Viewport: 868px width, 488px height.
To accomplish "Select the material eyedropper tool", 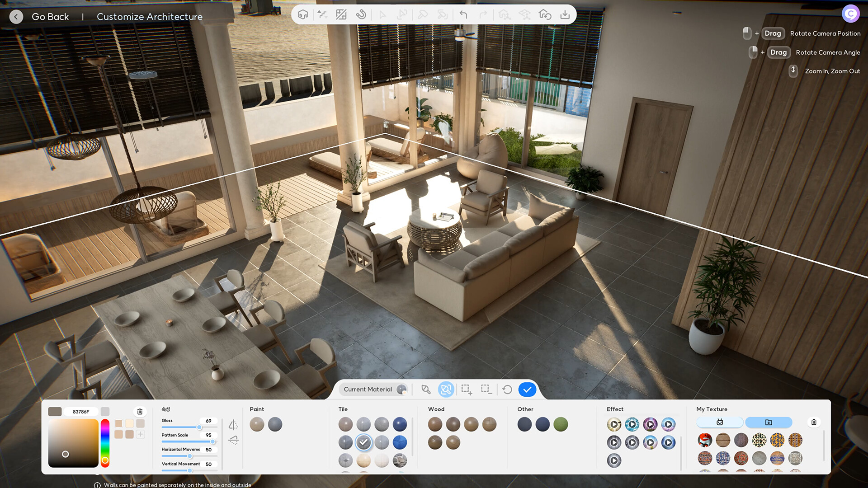I will 426,389.
